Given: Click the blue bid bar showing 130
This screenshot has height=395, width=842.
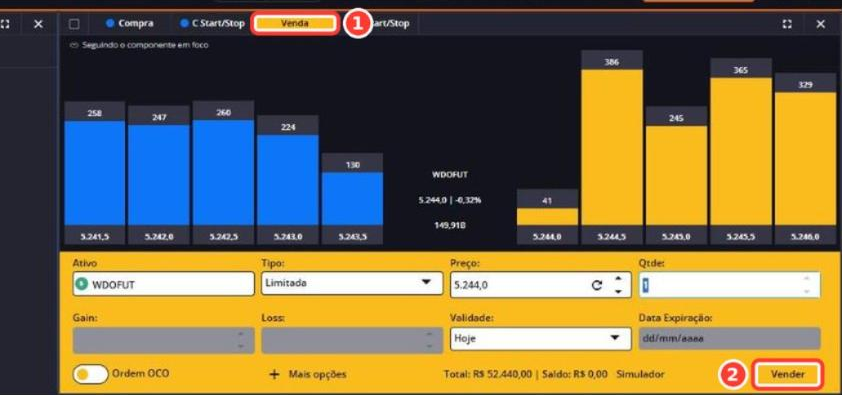Looking at the screenshot, I should (x=352, y=199).
